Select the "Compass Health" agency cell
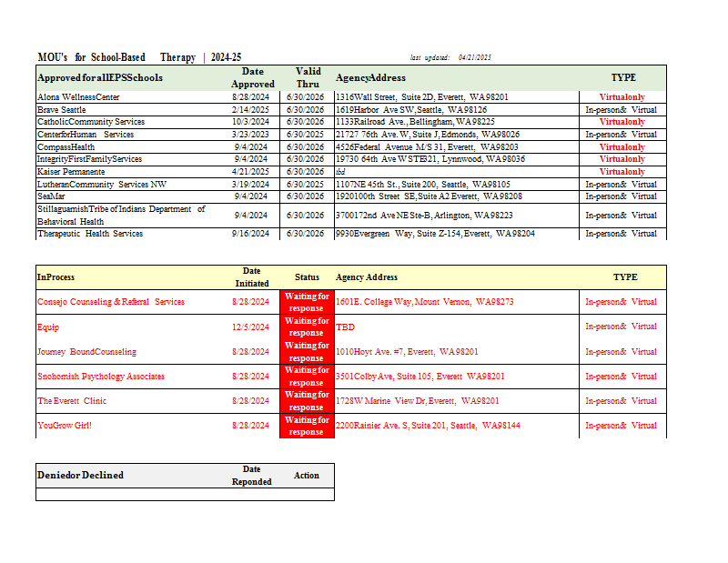The image size is (728, 563). click(66, 146)
